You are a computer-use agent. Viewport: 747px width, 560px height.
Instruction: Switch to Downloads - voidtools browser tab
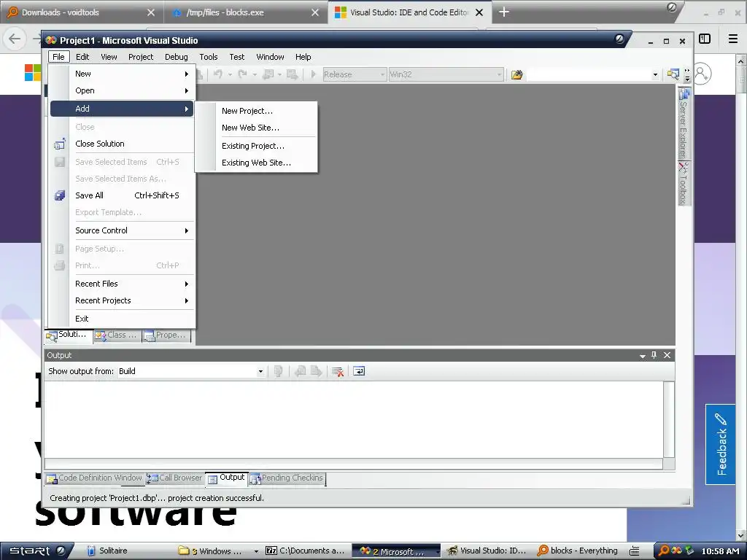81,13
